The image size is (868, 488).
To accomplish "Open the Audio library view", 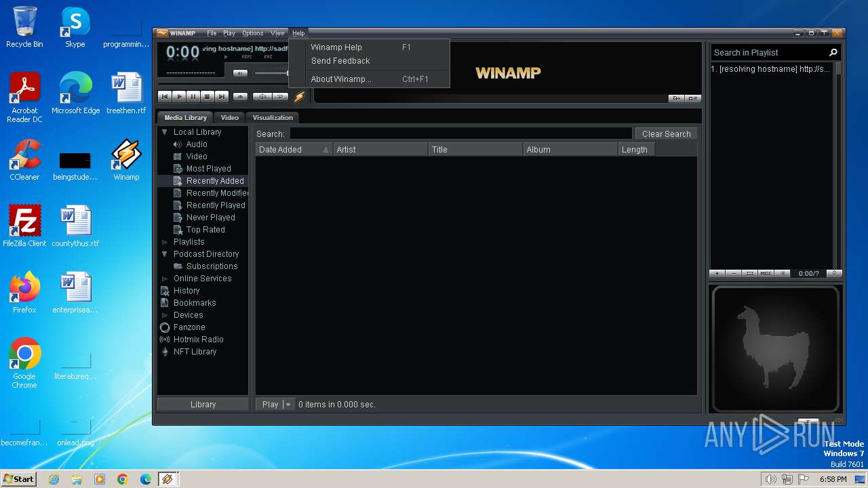I will 197,144.
